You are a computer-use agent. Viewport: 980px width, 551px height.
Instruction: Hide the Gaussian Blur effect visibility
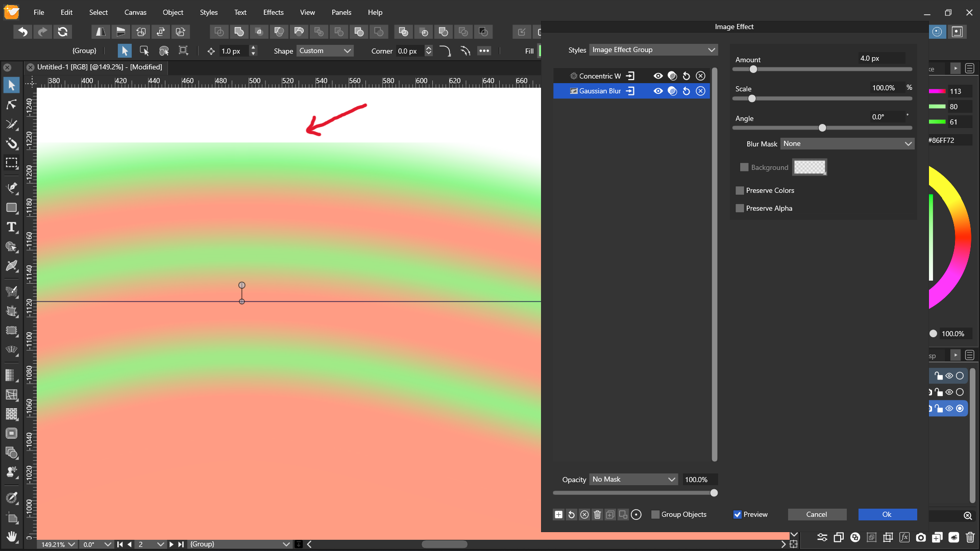pos(658,91)
